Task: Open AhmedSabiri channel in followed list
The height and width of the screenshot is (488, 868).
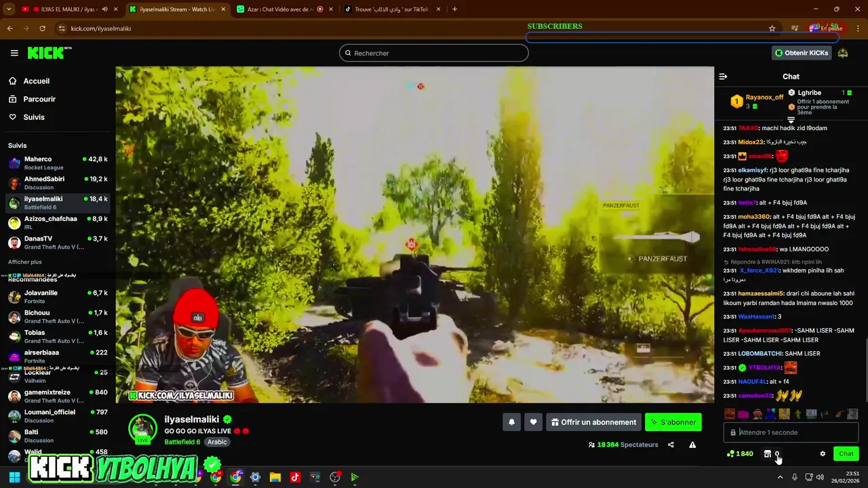Action: tap(58, 183)
